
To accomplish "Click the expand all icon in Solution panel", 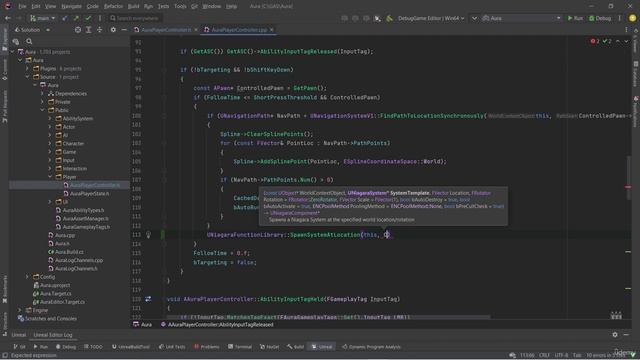I will (89, 30).
